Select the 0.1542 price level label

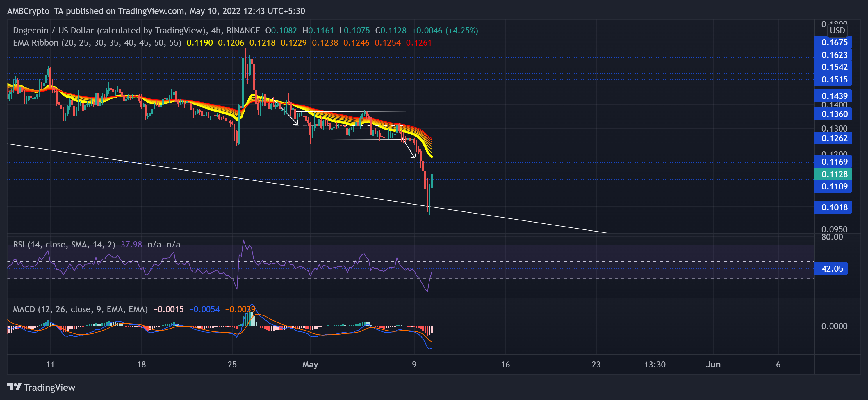[x=833, y=67]
